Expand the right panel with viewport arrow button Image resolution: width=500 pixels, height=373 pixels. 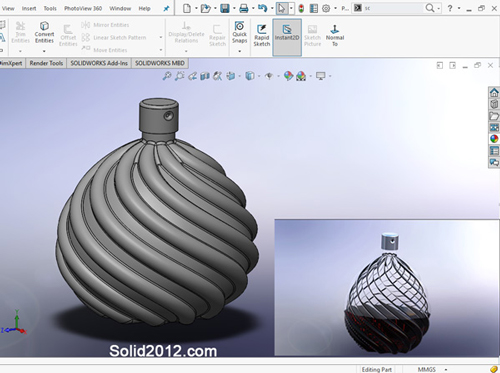(x=452, y=66)
